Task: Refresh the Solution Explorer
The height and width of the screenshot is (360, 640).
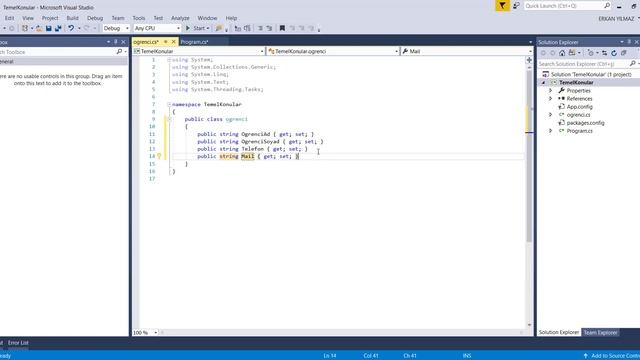Action: 614,53
